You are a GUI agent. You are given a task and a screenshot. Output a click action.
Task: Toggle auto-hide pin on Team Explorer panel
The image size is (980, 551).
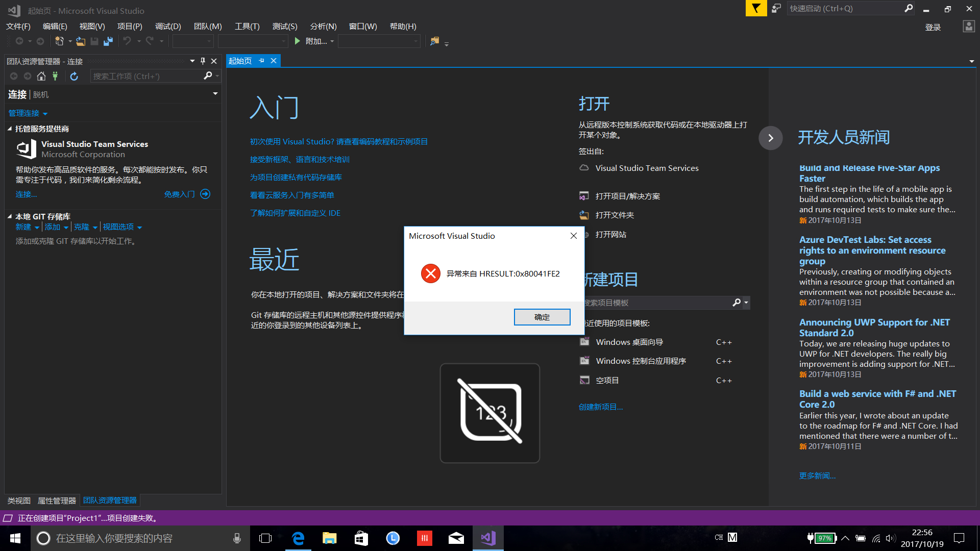(203, 61)
